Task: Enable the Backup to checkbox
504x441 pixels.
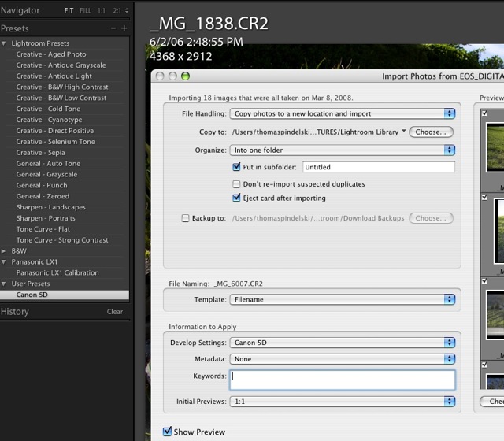Action: (x=186, y=218)
